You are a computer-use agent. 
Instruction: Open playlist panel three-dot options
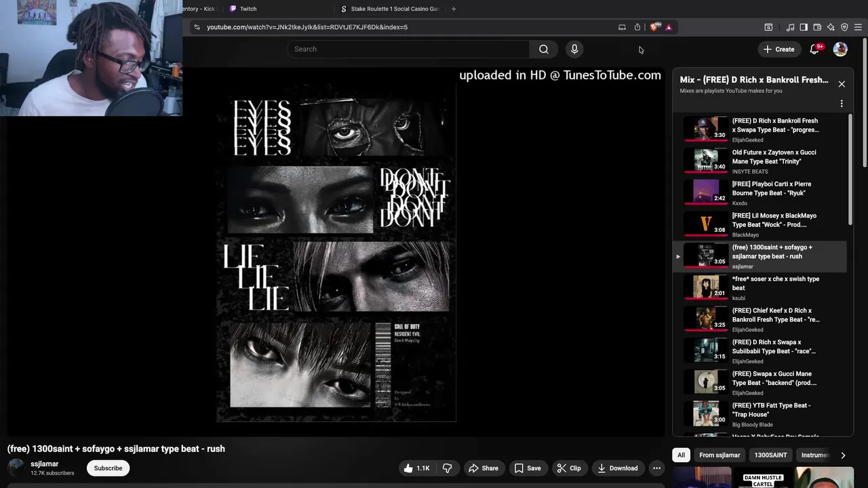[842, 104]
